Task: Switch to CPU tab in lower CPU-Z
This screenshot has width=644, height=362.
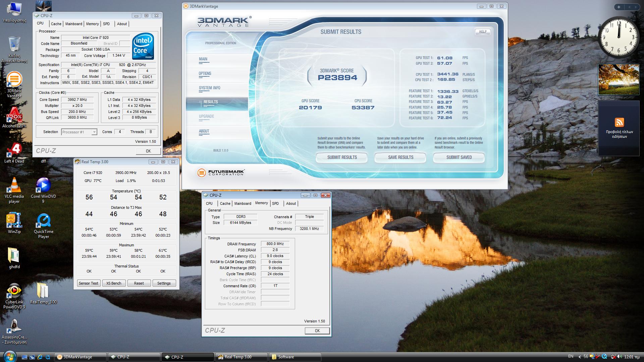Action: click(x=209, y=203)
